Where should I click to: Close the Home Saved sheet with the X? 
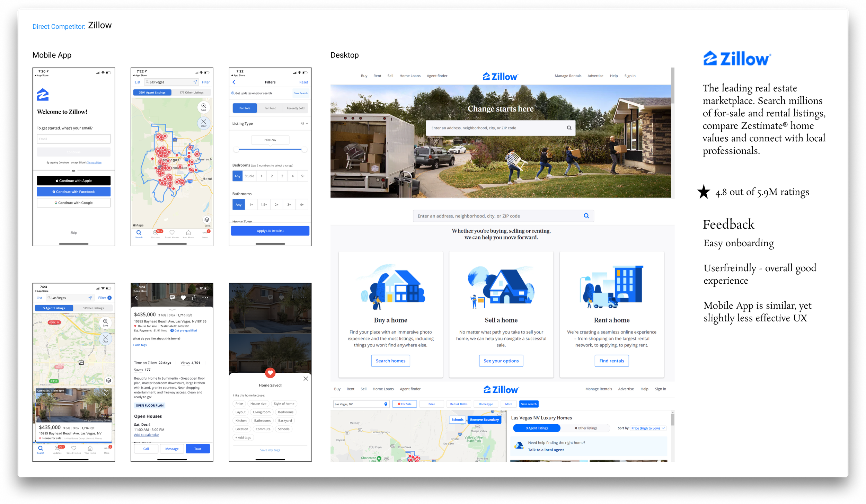[x=306, y=379]
